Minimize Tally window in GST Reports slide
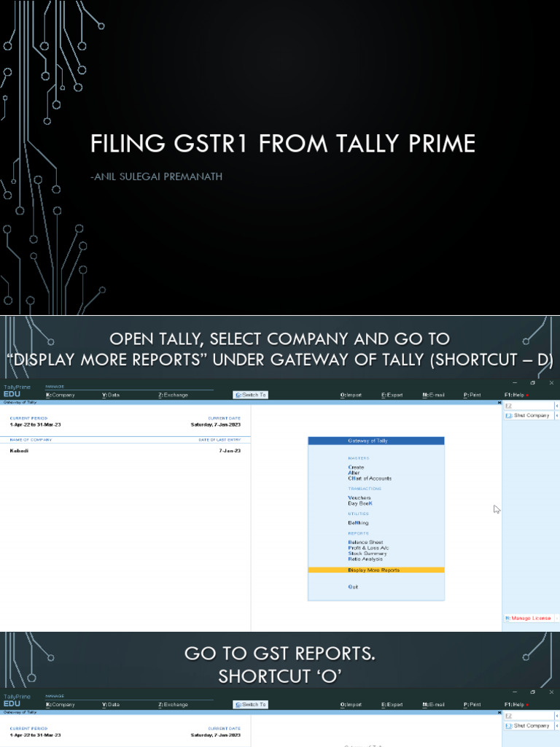The width and height of the screenshot is (560, 747). tap(515, 692)
